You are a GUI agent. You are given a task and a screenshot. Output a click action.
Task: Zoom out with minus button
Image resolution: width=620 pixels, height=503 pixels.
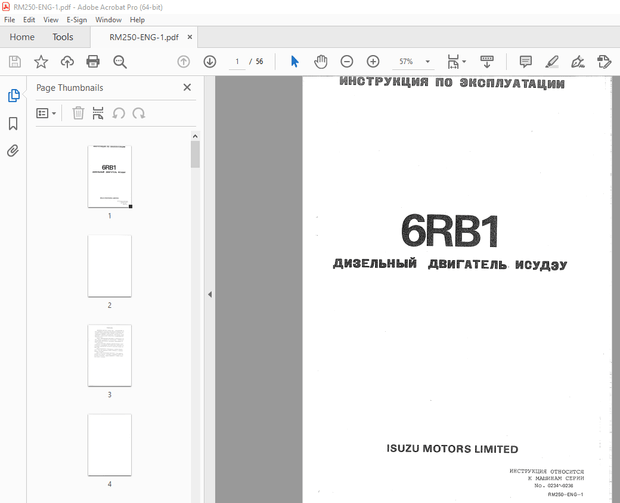pyautogui.click(x=347, y=62)
